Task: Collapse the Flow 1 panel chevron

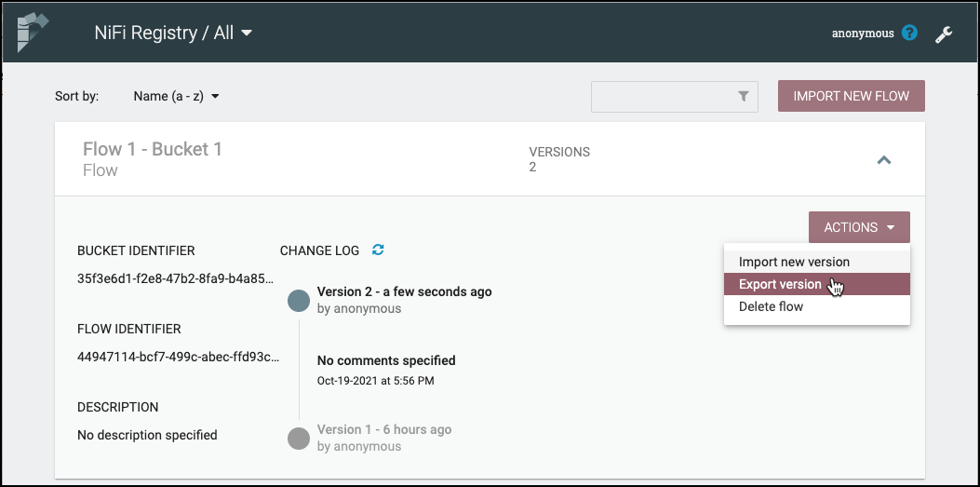Action: coord(884,160)
